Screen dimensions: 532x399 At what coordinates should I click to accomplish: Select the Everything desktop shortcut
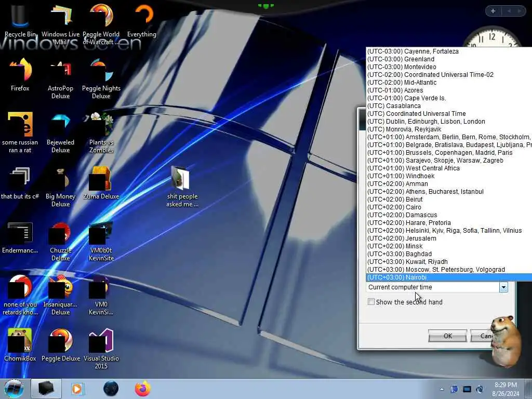coord(142,20)
